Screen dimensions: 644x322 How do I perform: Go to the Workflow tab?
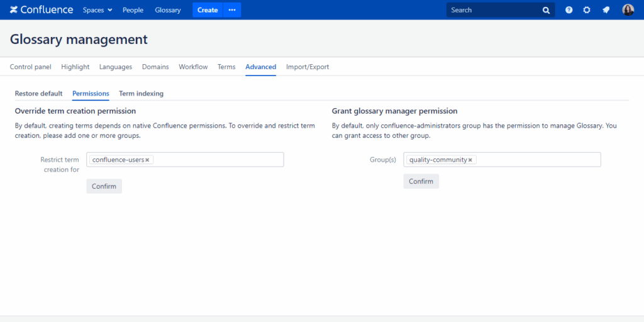coord(193,67)
